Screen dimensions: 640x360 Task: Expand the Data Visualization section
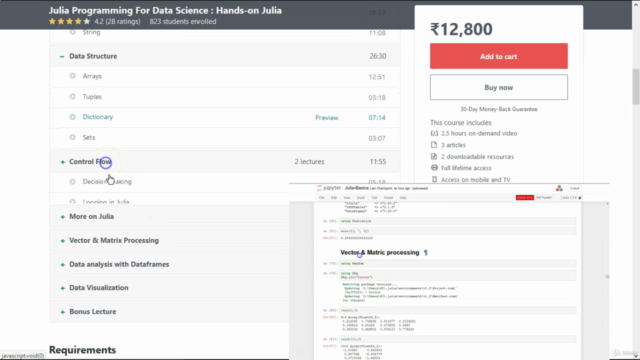click(x=62, y=288)
